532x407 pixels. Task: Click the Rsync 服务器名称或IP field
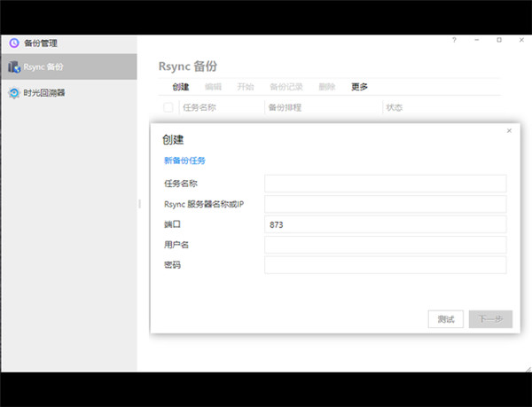(x=385, y=204)
